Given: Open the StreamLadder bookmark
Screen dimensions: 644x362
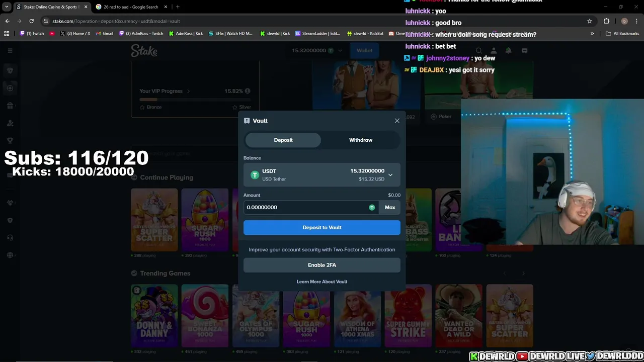Looking at the screenshot, I should (318, 34).
